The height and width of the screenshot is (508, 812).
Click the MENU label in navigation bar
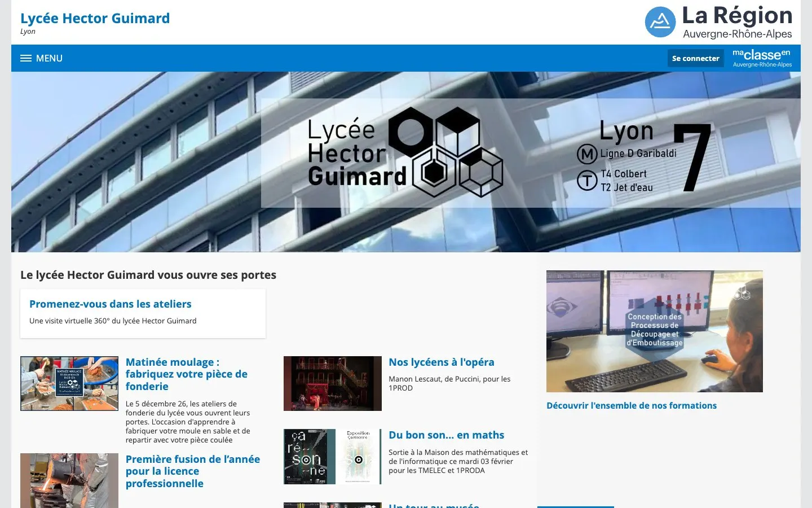tap(49, 58)
